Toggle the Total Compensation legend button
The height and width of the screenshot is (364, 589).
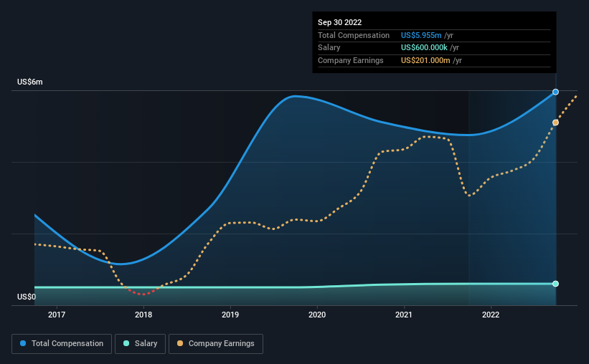(x=62, y=344)
